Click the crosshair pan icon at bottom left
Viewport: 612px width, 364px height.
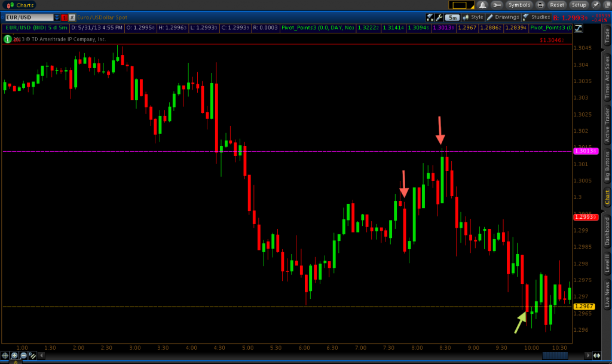click(5, 356)
